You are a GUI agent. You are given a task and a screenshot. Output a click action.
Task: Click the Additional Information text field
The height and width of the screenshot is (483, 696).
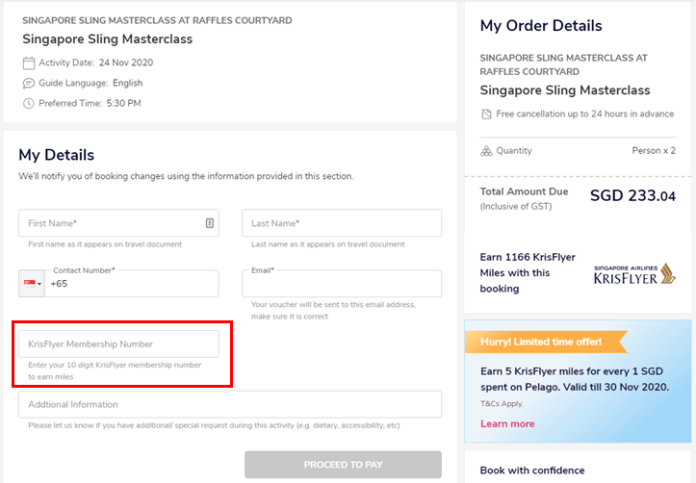230,404
